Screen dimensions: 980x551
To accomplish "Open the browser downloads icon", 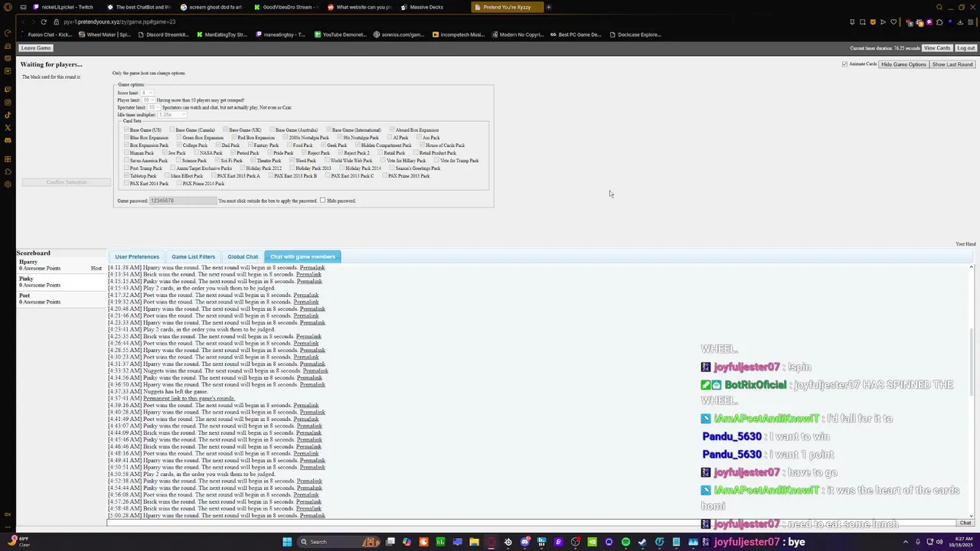I will (x=960, y=22).
